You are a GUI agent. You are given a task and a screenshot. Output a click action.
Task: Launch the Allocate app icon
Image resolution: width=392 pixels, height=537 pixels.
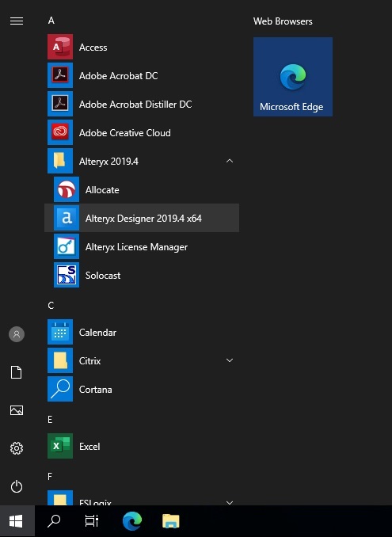tap(67, 189)
